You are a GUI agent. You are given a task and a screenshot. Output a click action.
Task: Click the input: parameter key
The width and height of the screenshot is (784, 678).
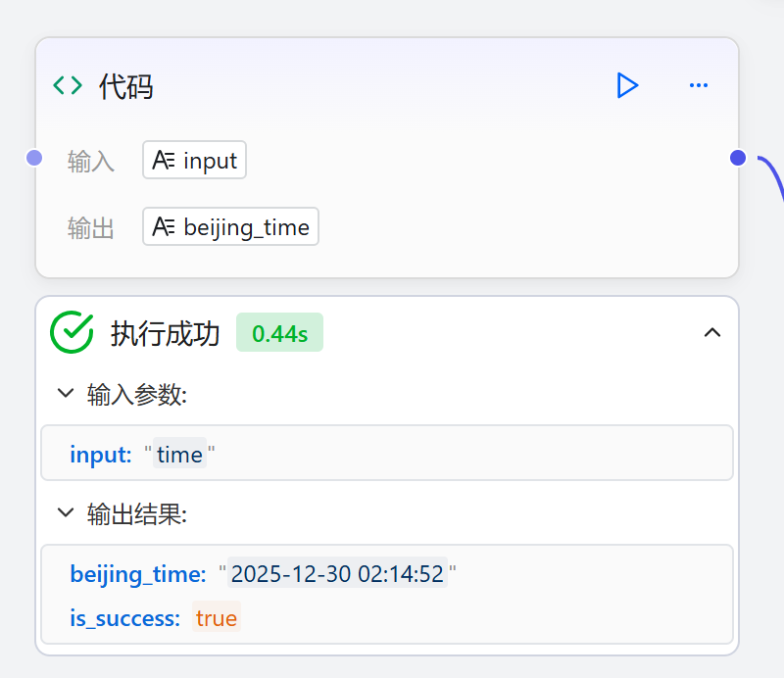101,455
